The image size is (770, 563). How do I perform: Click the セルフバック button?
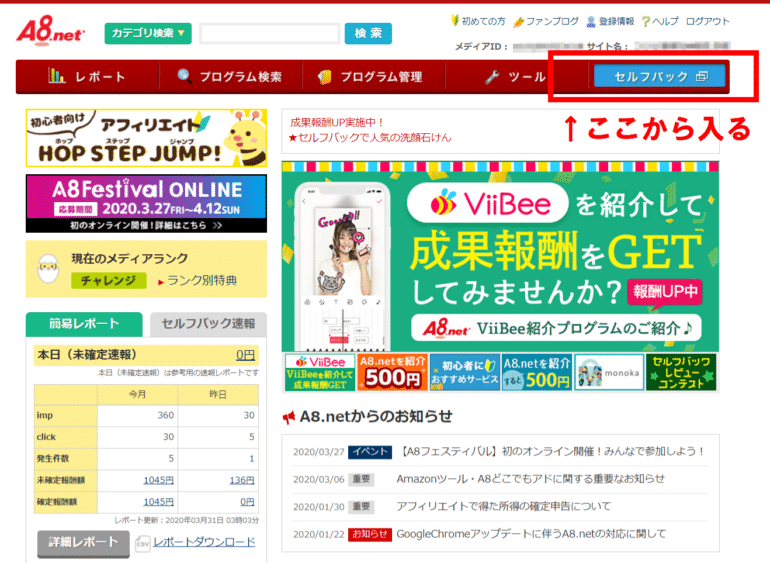tap(660, 76)
